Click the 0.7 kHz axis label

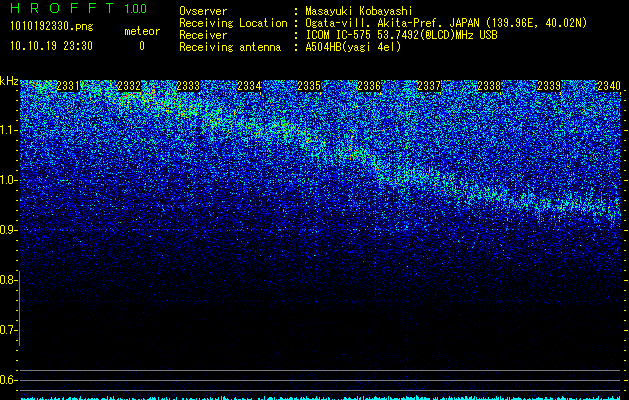tap(8, 330)
